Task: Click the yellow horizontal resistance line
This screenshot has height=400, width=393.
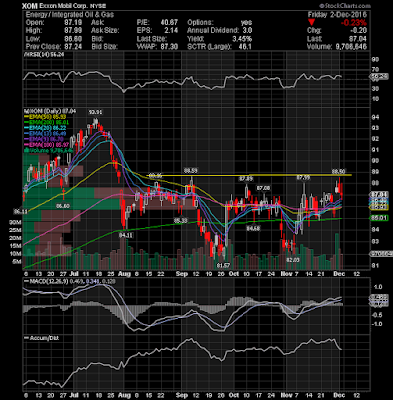Action: [x=249, y=175]
